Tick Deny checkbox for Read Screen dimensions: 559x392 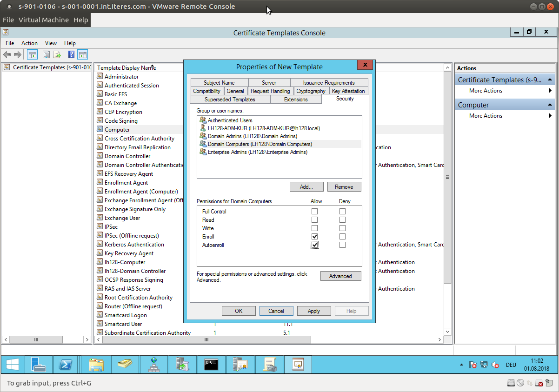coord(343,220)
